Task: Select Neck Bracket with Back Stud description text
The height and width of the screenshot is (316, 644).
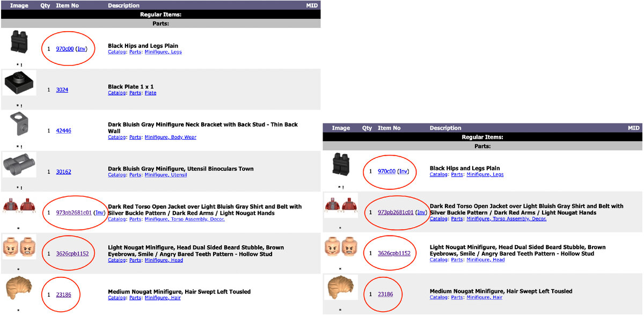Action: click(203, 128)
